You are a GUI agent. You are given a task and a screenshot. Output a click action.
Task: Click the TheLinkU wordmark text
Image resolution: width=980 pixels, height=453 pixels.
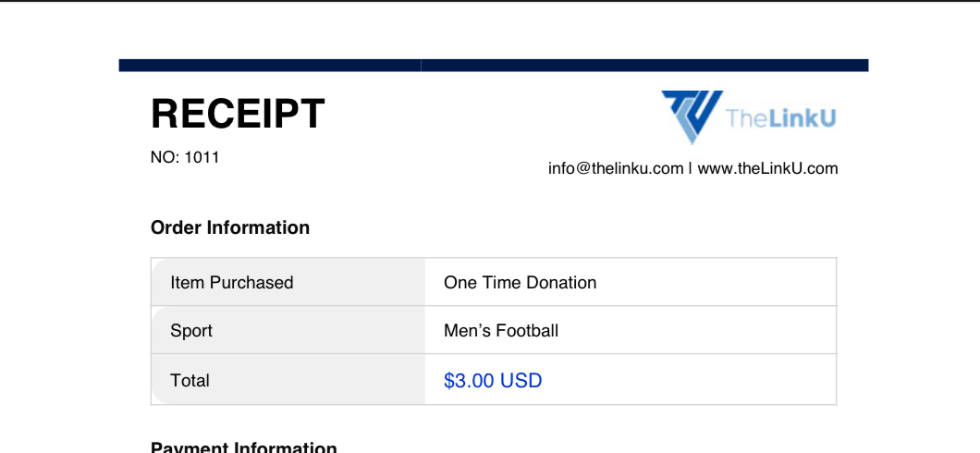[x=781, y=118]
